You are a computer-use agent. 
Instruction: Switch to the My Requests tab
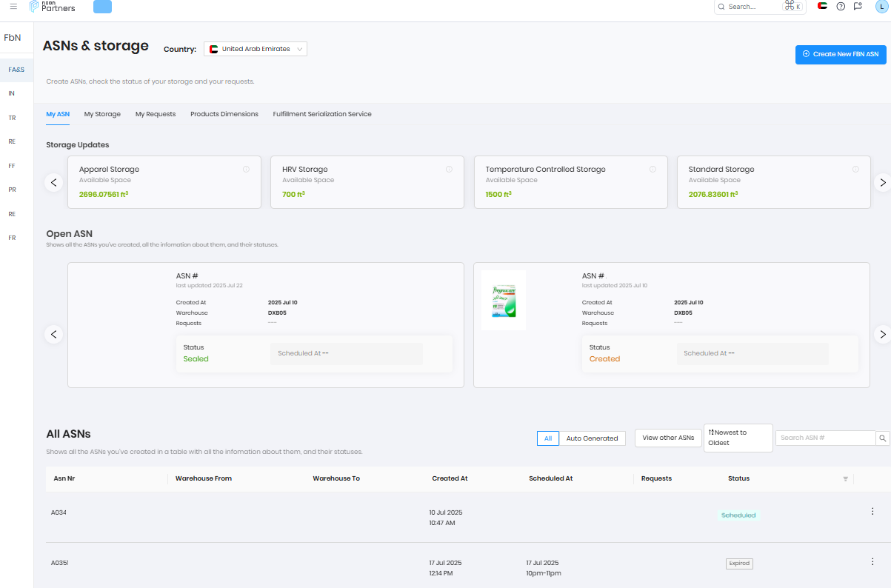pos(156,114)
